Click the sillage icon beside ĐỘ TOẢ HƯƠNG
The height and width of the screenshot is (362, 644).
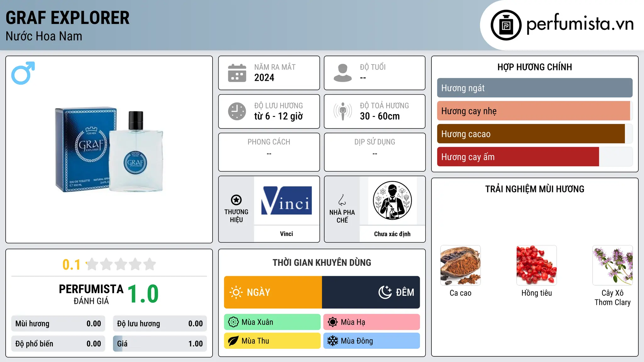[343, 111]
